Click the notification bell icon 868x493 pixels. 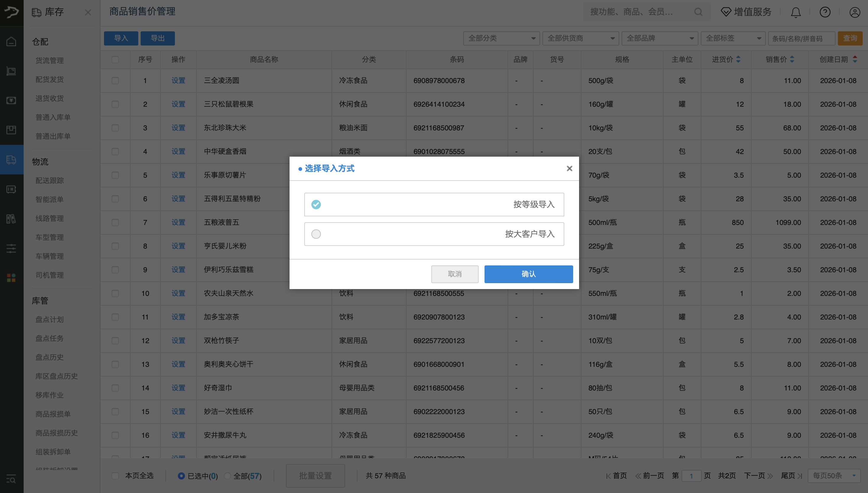click(795, 12)
